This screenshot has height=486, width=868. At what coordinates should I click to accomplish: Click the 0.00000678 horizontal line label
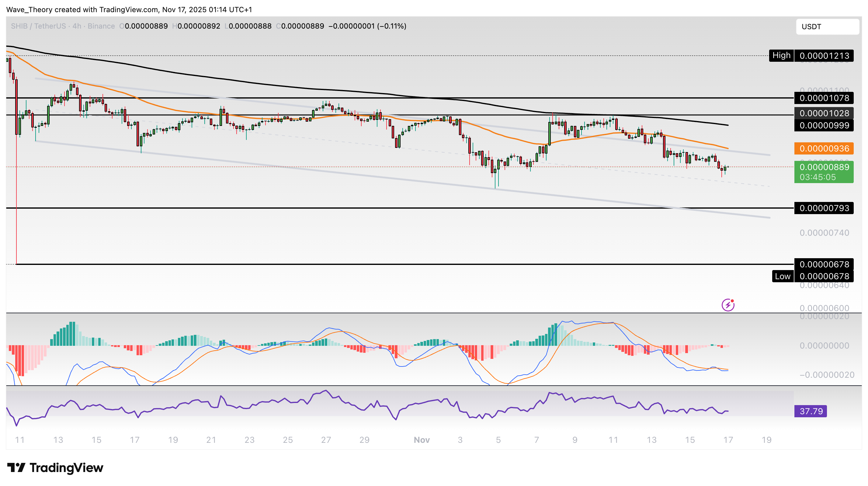[x=824, y=264]
